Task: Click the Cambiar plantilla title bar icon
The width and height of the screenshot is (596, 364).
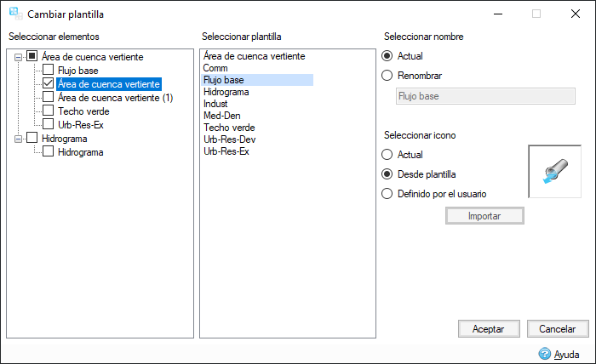Action: pyautogui.click(x=15, y=14)
